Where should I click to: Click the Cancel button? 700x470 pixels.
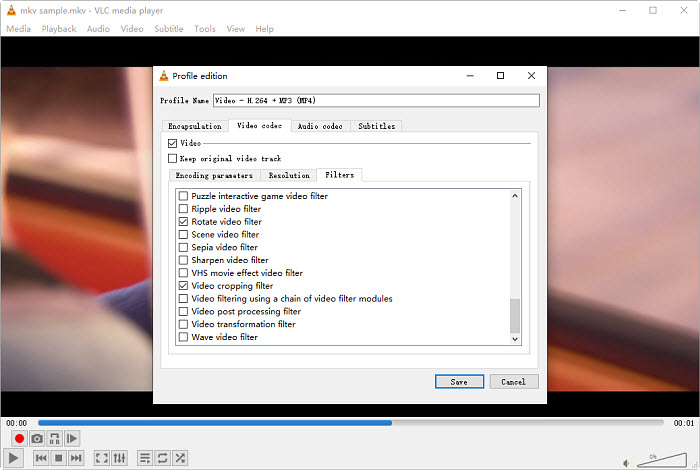pos(514,381)
